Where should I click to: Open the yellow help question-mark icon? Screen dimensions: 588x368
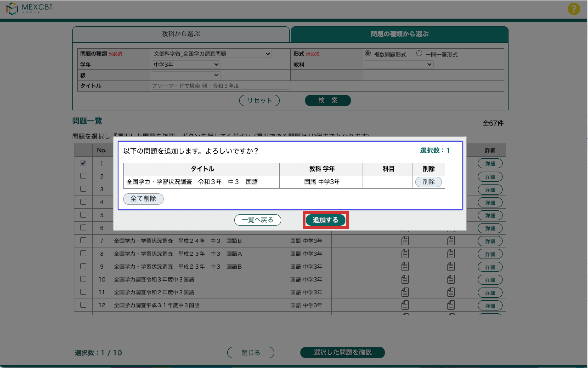[574, 9]
